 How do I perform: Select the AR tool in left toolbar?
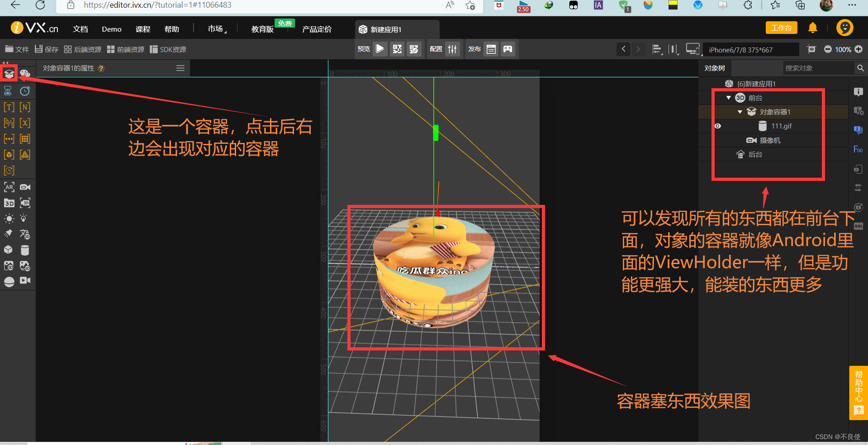pyautogui.click(x=9, y=187)
